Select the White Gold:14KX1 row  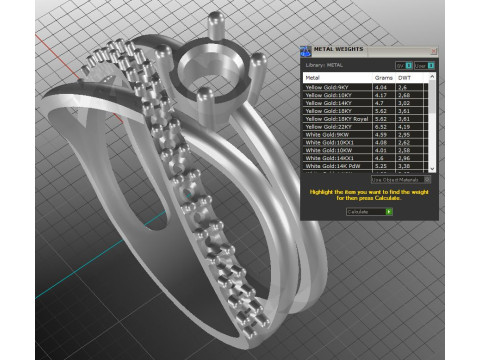(x=365, y=158)
